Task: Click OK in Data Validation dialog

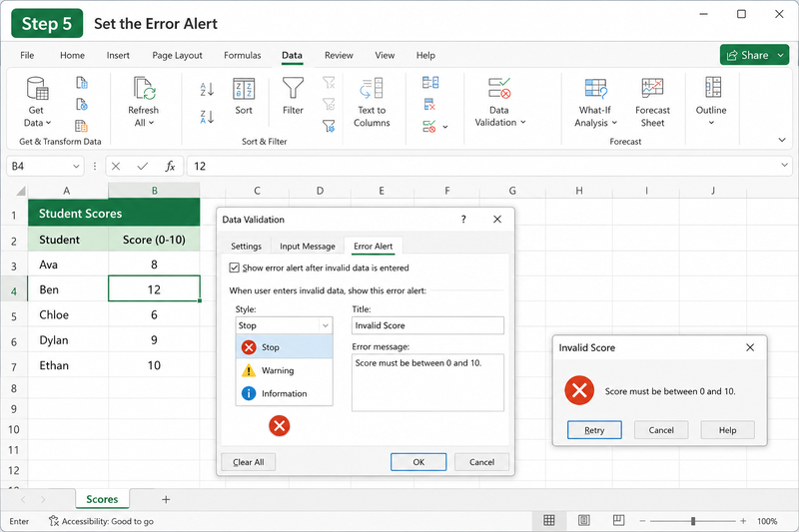Action: click(x=418, y=462)
